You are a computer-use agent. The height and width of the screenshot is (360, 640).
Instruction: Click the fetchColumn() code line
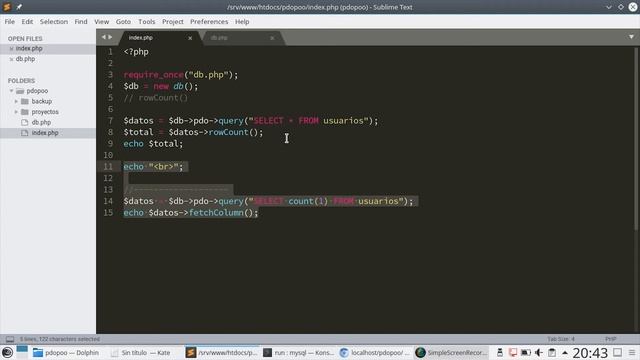[x=191, y=213]
